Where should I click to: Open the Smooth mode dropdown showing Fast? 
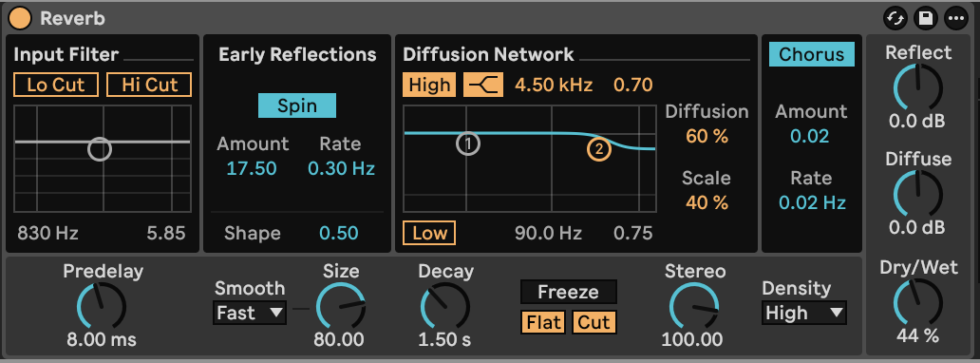point(250,313)
